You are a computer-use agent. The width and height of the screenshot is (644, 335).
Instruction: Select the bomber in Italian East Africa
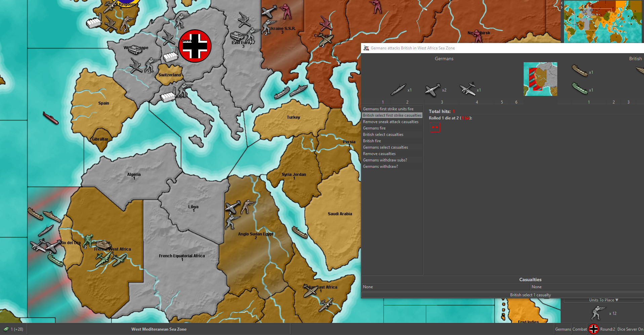coord(326,304)
